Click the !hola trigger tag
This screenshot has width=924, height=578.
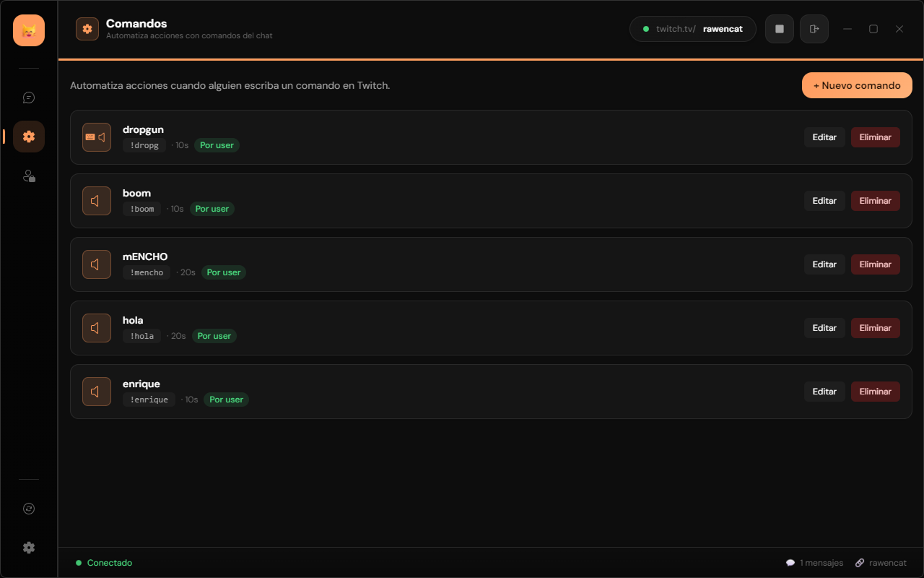click(141, 336)
